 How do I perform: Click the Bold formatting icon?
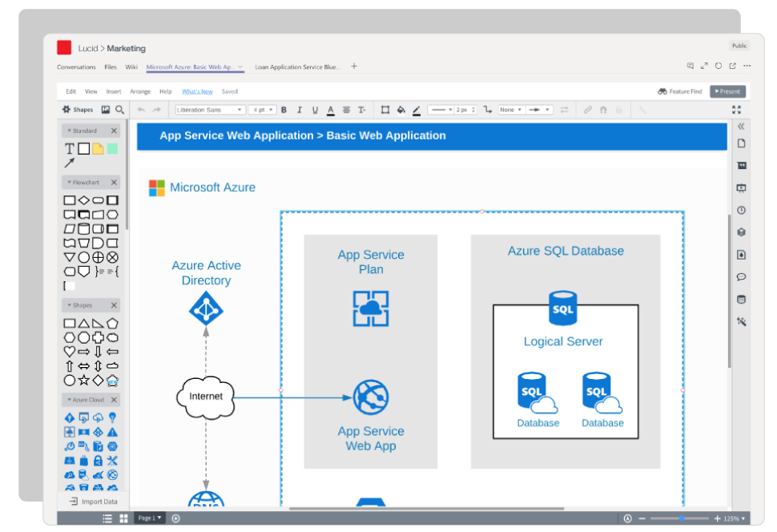[x=298, y=110]
